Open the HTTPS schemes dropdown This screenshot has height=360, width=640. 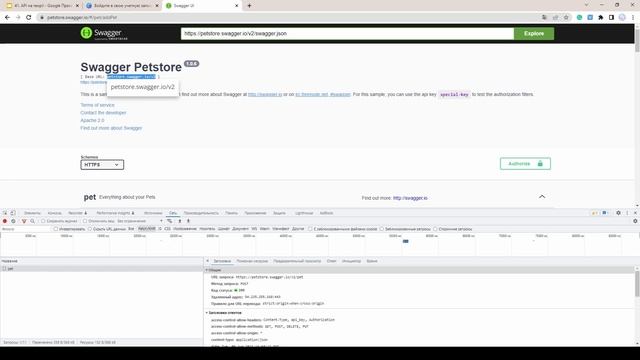pos(102,164)
